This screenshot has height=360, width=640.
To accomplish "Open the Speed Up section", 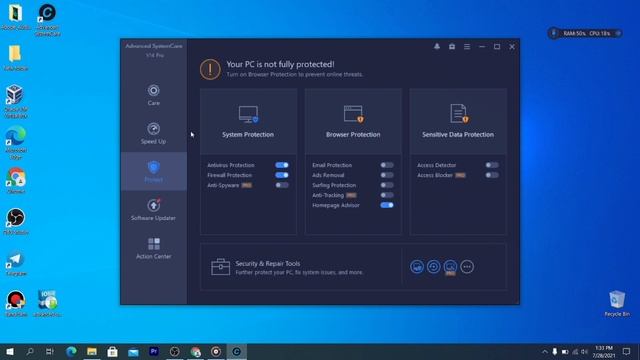I will [153, 133].
